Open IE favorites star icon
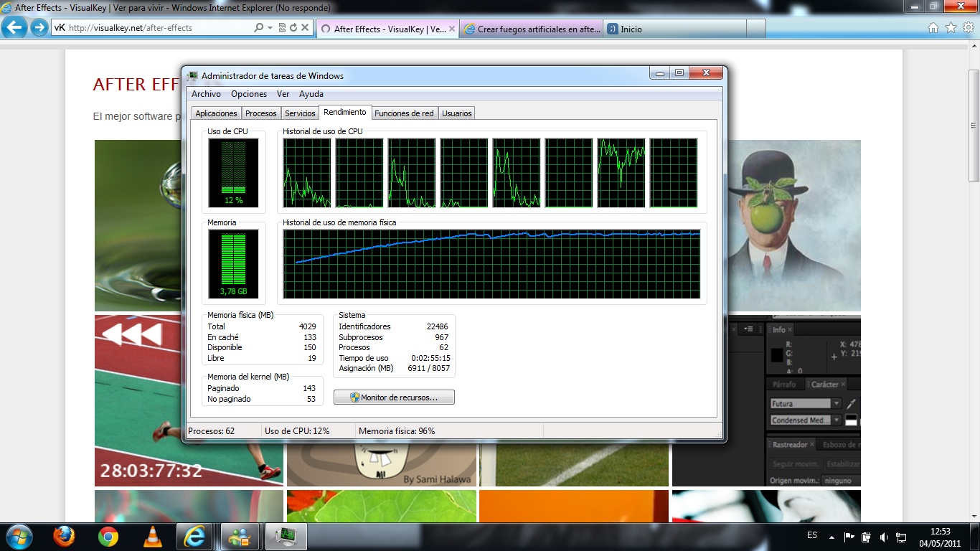This screenshot has height=551, width=980. tap(951, 28)
